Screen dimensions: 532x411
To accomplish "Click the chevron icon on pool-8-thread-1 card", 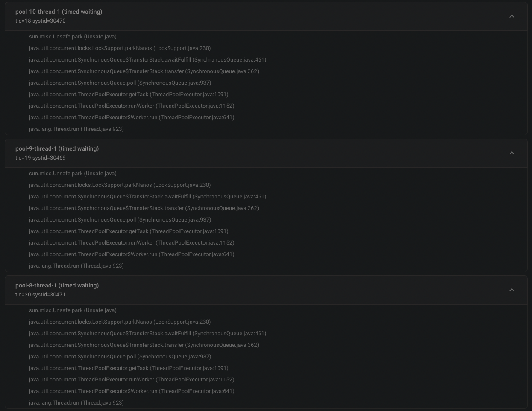I will click(x=511, y=290).
